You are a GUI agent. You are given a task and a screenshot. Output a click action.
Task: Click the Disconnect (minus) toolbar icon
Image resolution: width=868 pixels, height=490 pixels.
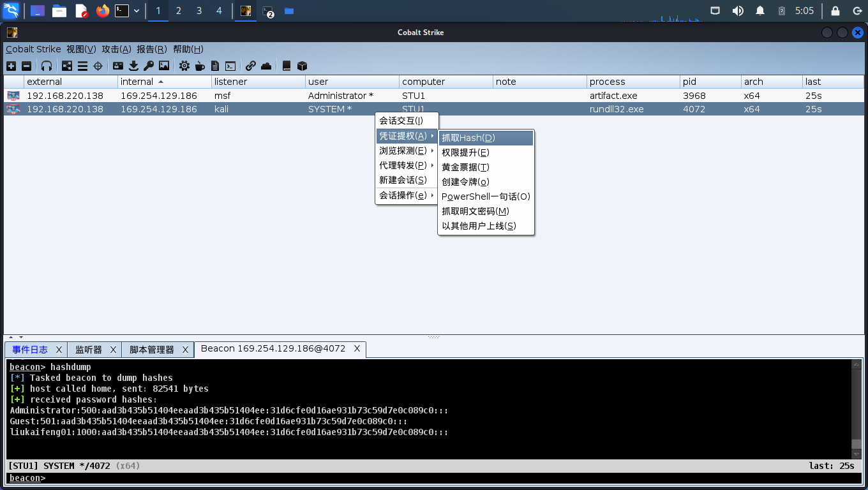click(x=26, y=66)
